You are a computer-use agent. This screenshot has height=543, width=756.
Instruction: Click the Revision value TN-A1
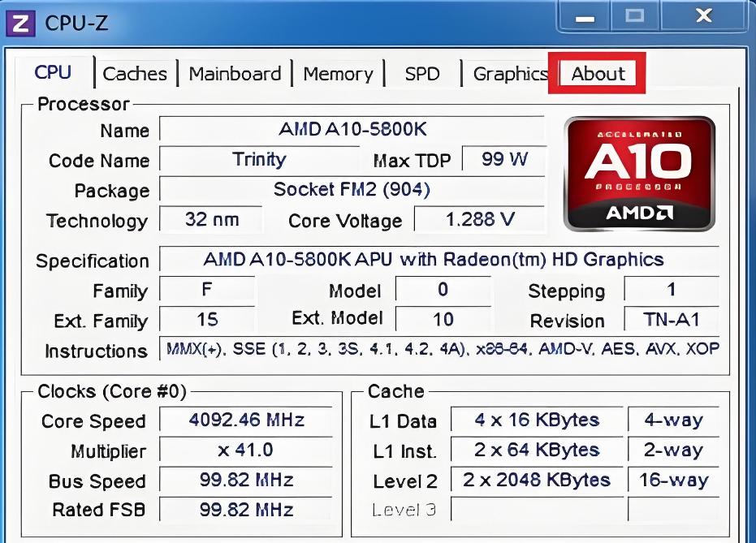pyautogui.click(x=671, y=319)
